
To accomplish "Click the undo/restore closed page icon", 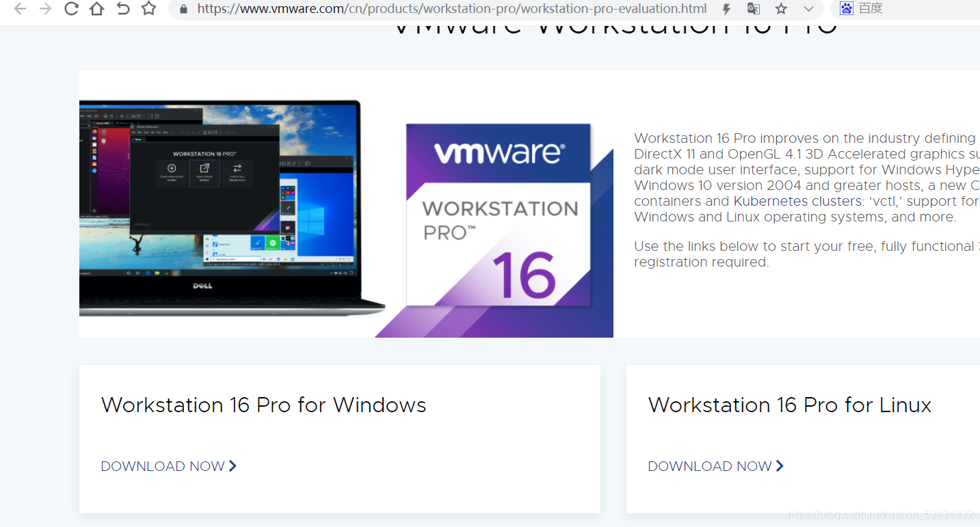I will pos(122,9).
